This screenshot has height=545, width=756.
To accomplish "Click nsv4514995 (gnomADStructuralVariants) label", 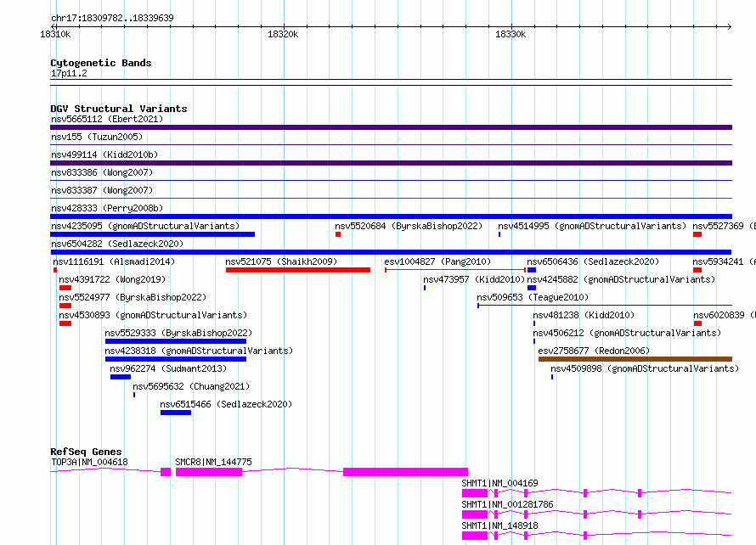I will pos(592,226).
